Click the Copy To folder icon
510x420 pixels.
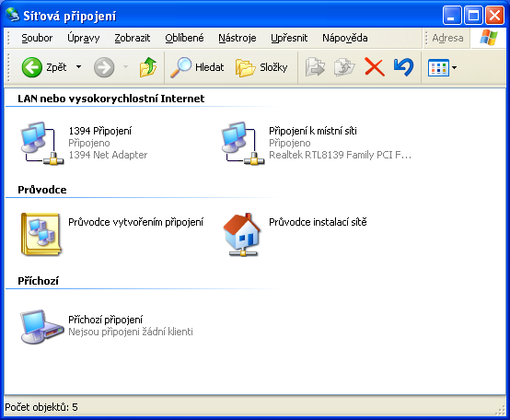[x=344, y=67]
